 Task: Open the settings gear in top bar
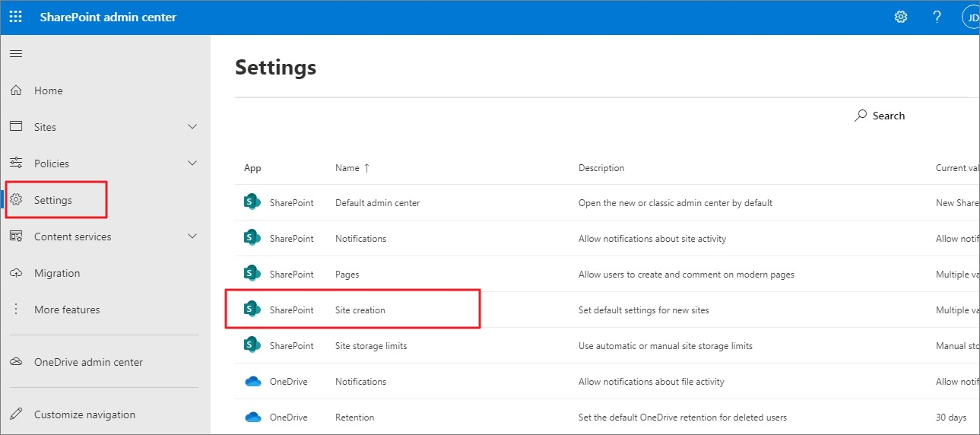pos(901,17)
